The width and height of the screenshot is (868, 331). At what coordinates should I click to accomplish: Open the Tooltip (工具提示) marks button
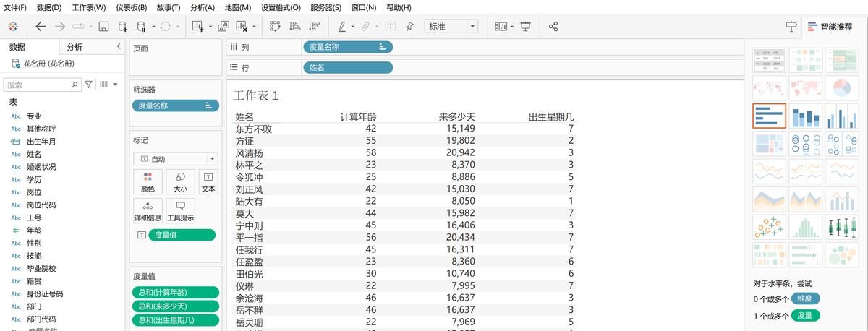coord(180,212)
